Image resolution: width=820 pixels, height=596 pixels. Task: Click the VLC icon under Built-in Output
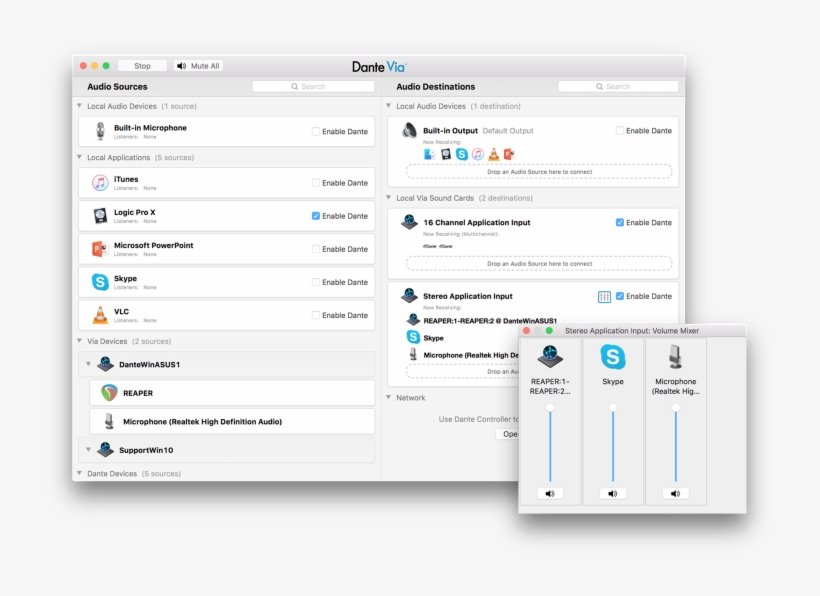coord(494,154)
